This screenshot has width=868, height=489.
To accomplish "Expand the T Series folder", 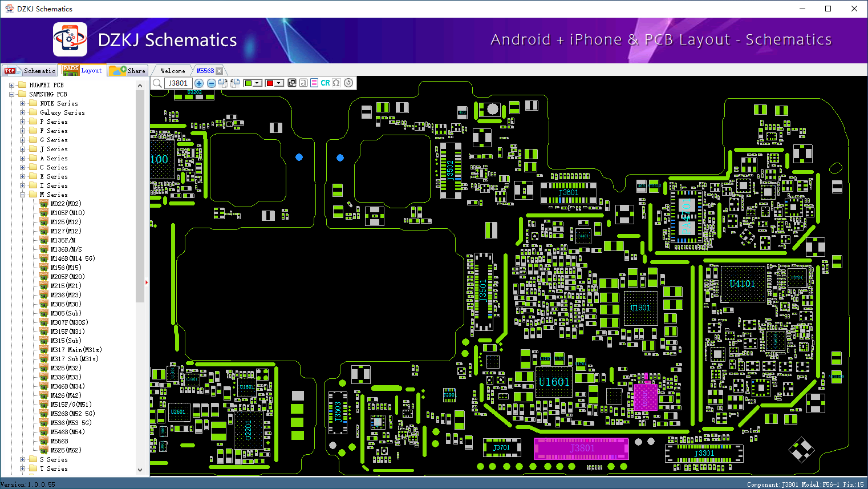I will point(23,468).
